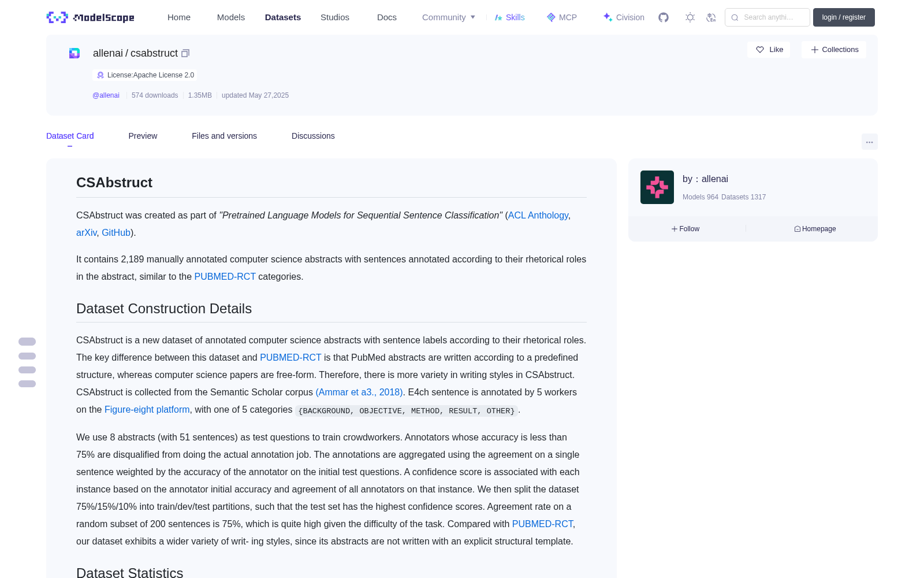Open the ACL Anthology link
Viewport: 924px width, 578px height.
[538, 215]
